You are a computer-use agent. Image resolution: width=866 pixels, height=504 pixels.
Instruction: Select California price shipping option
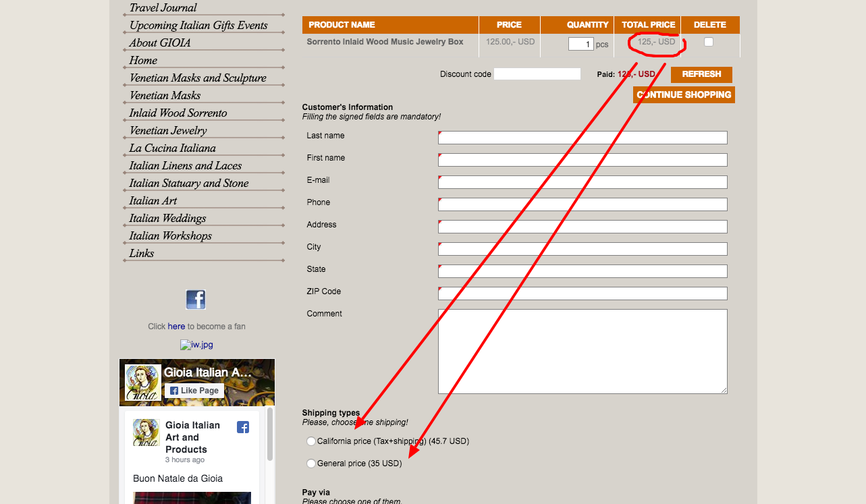pyautogui.click(x=311, y=441)
